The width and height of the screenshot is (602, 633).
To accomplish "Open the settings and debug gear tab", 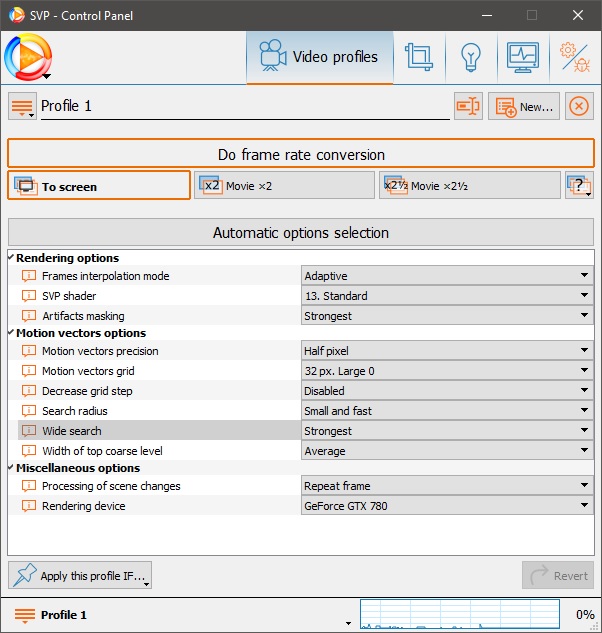I will click(x=574, y=57).
